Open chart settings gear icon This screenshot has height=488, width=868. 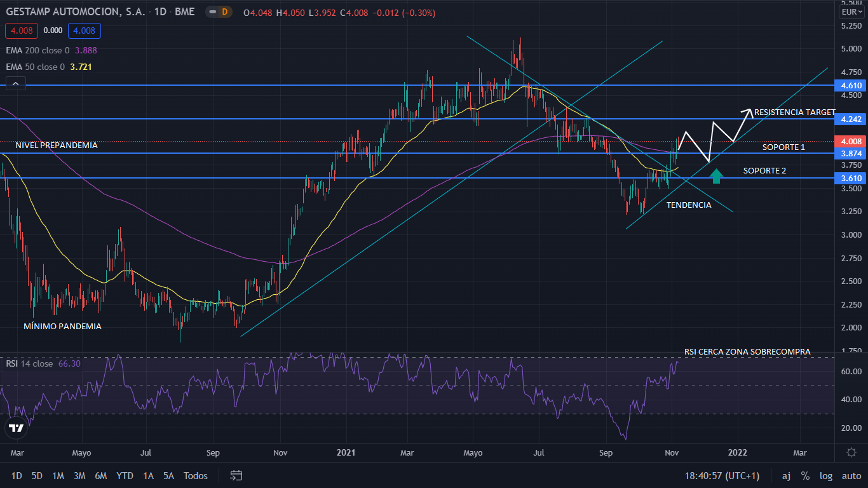click(851, 452)
